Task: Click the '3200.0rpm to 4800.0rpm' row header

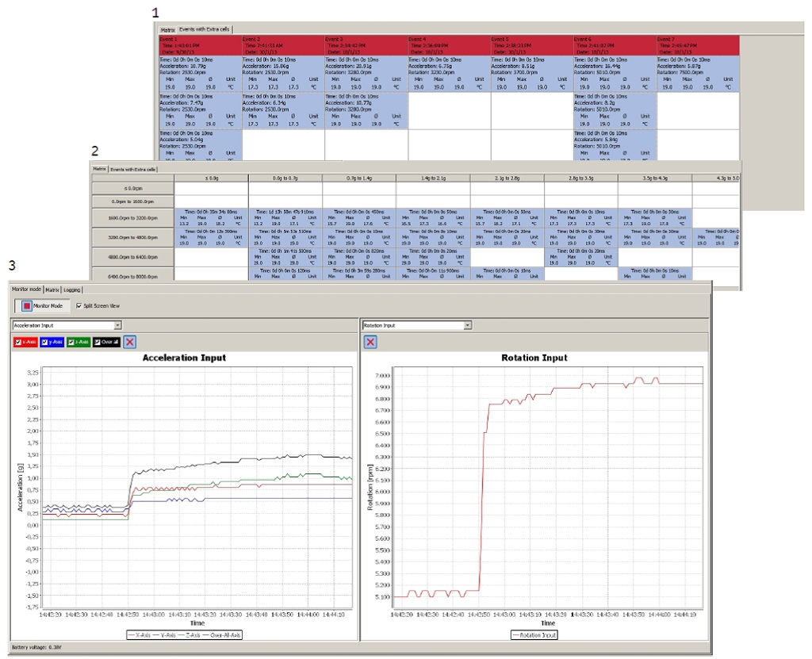Action: pos(133,238)
